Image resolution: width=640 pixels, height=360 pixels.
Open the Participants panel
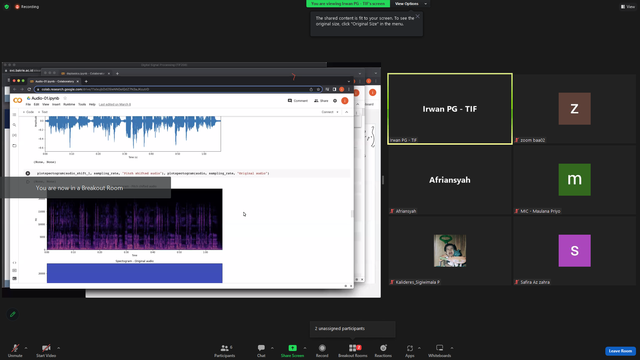coord(224,350)
